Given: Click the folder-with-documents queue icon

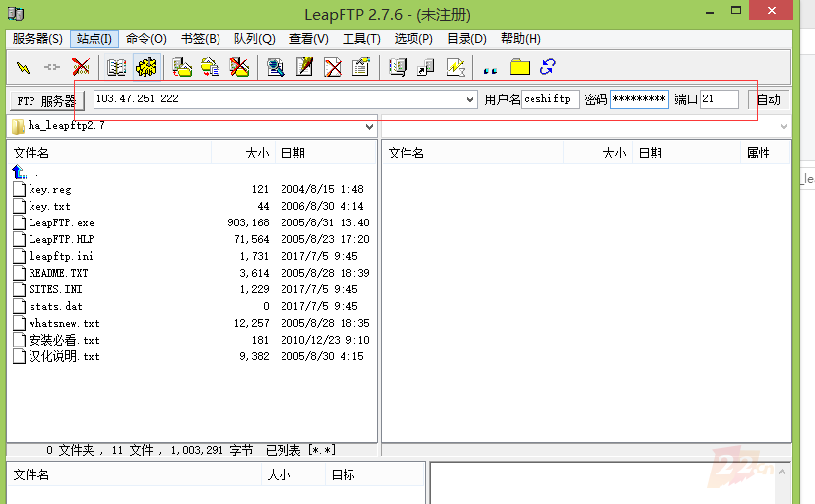Looking at the screenshot, I should click(210, 67).
